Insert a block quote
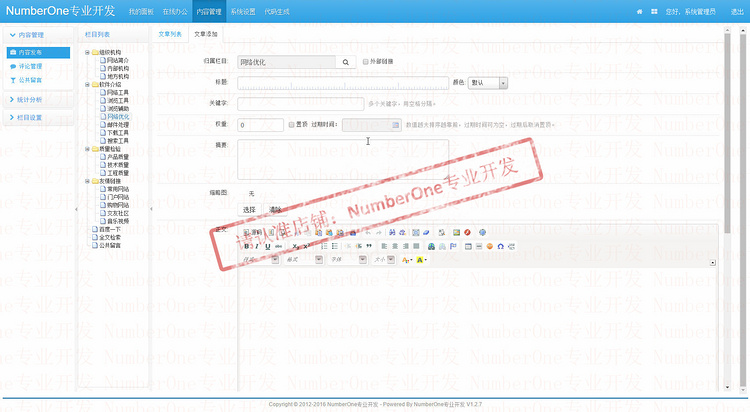The image size is (750, 412). click(x=369, y=246)
